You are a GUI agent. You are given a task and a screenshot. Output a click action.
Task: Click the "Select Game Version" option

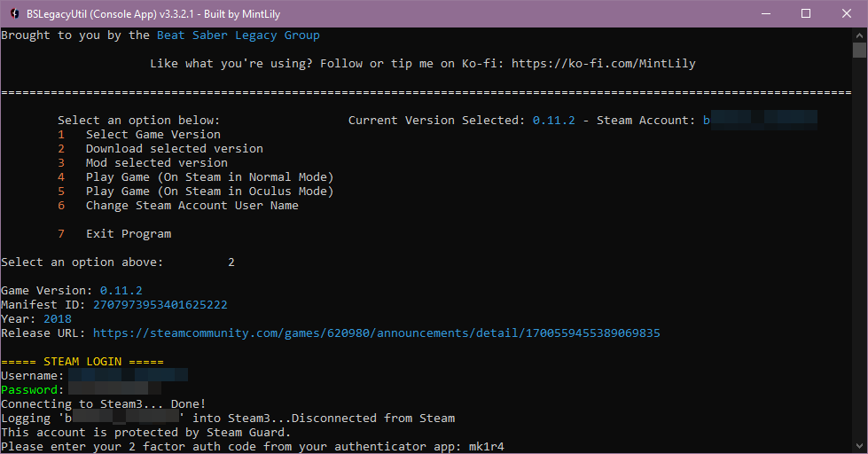point(152,135)
